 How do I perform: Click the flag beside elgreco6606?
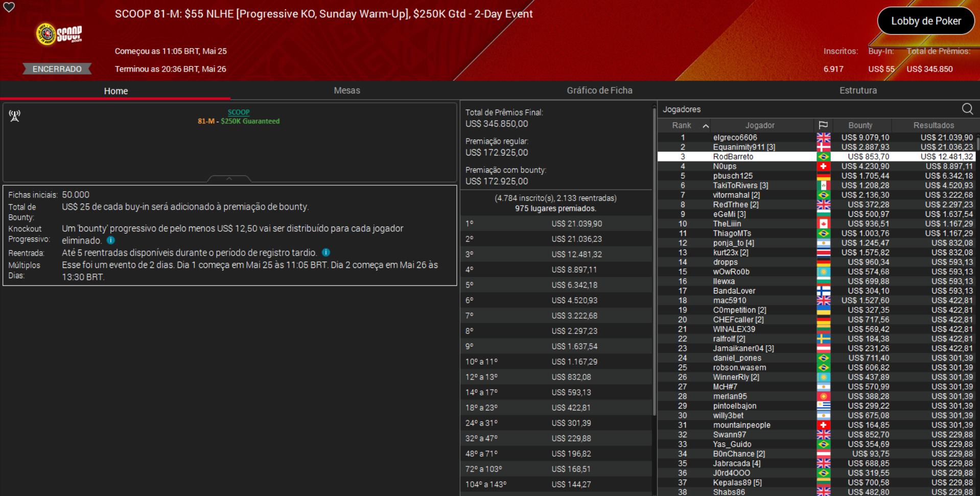coord(823,138)
